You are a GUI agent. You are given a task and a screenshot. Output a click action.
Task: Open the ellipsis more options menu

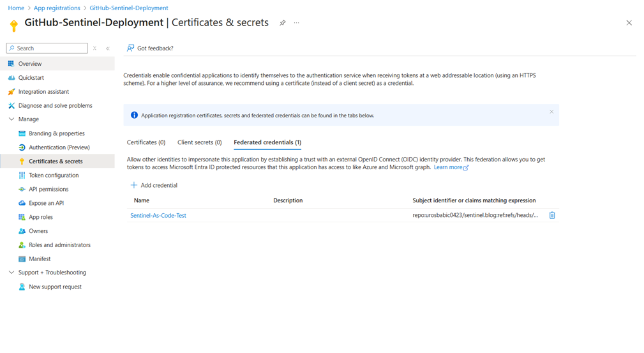coord(297,23)
